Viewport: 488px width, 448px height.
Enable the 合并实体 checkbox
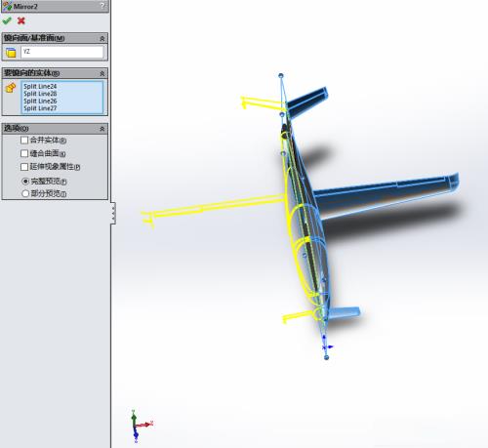click(24, 141)
